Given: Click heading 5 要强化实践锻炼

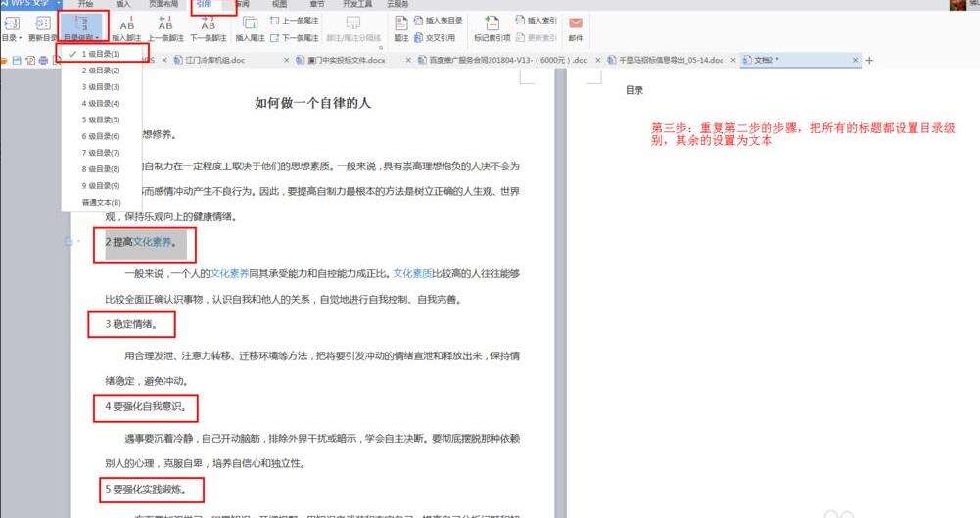Looking at the screenshot, I should click(146, 490).
